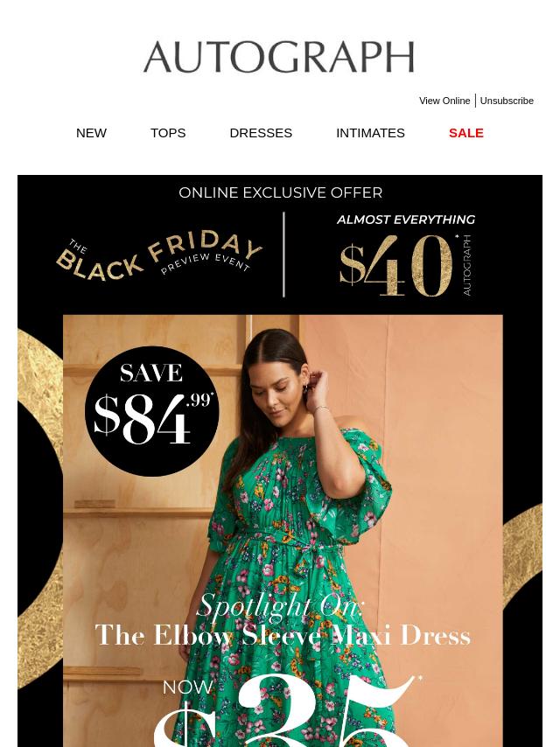Image resolution: width=560 pixels, height=747 pixels.
Task: Click the AUTOGRAPH logo at the top
Action: point(279,57)
